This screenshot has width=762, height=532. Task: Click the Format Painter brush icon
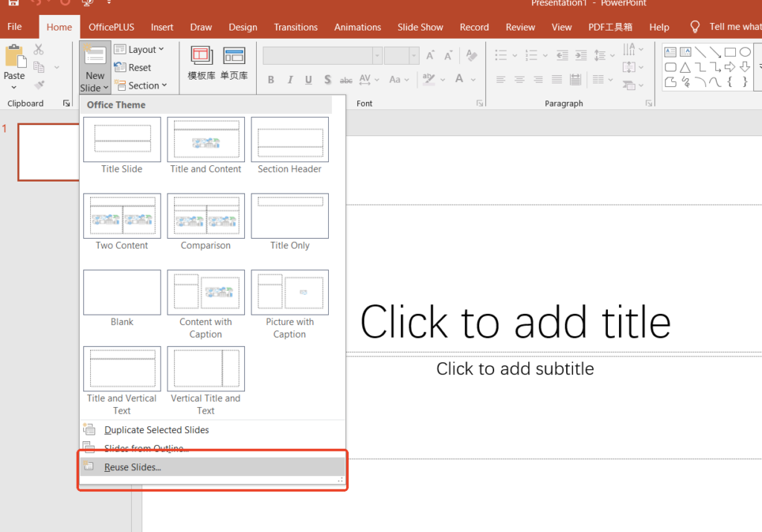39,85
